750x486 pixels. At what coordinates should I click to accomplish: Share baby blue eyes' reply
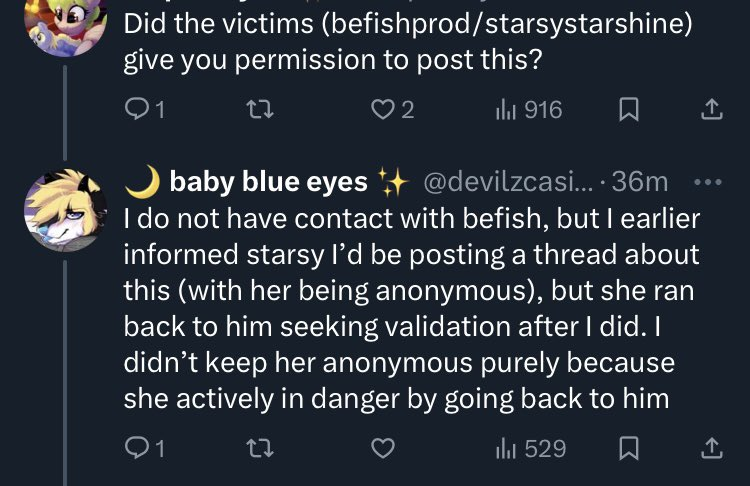coord(711,448)
